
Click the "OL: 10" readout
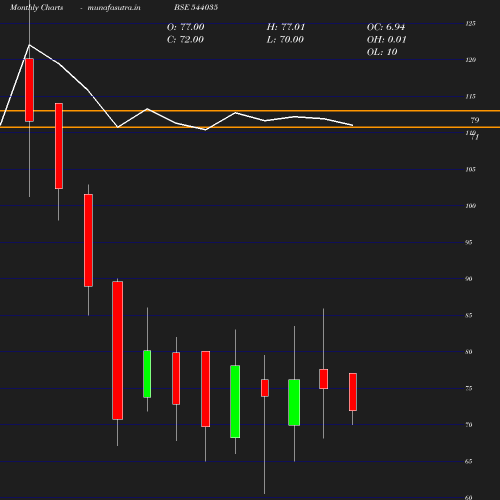coord(382,52)
